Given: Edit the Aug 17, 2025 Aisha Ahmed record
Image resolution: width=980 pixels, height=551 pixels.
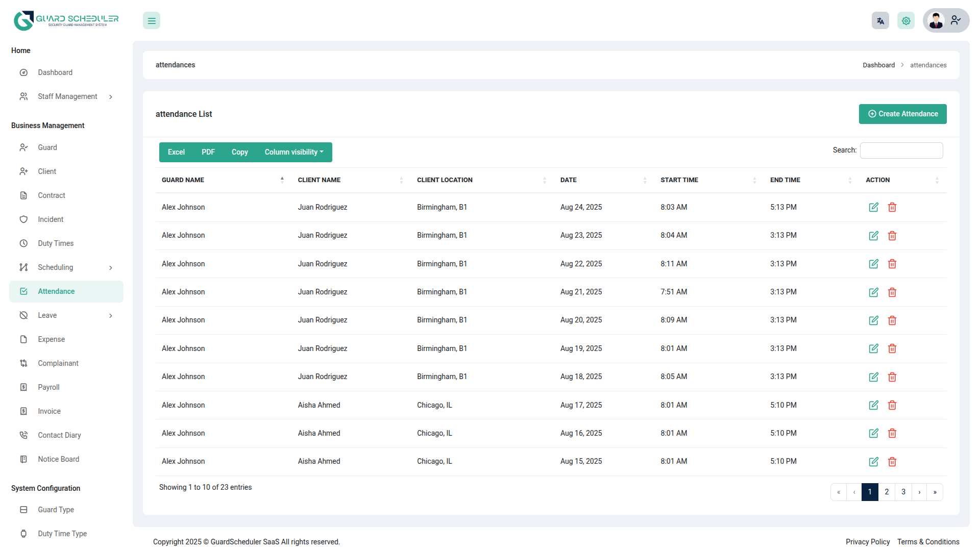Looking at the screenshot, I should pyautogui.click(x=873, y=405).
